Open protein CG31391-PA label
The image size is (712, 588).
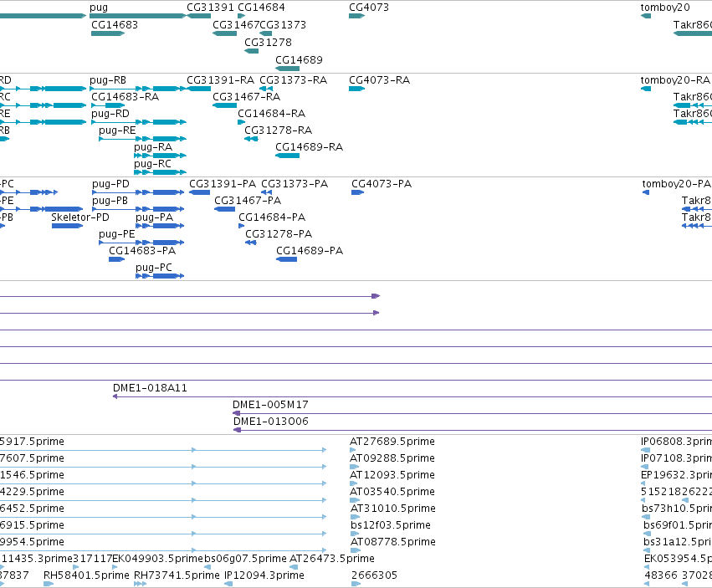click(x=223, y=184)
